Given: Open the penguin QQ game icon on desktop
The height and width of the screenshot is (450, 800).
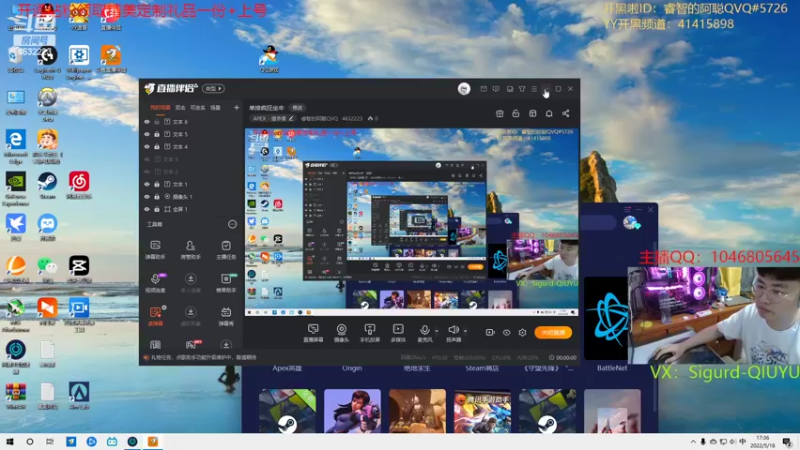Looking at the screenshot, I should tap(269, 59).
